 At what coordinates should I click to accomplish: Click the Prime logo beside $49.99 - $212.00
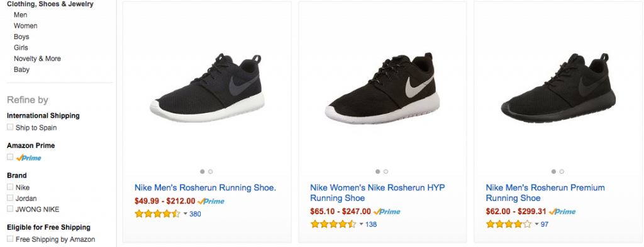point(211,201)
